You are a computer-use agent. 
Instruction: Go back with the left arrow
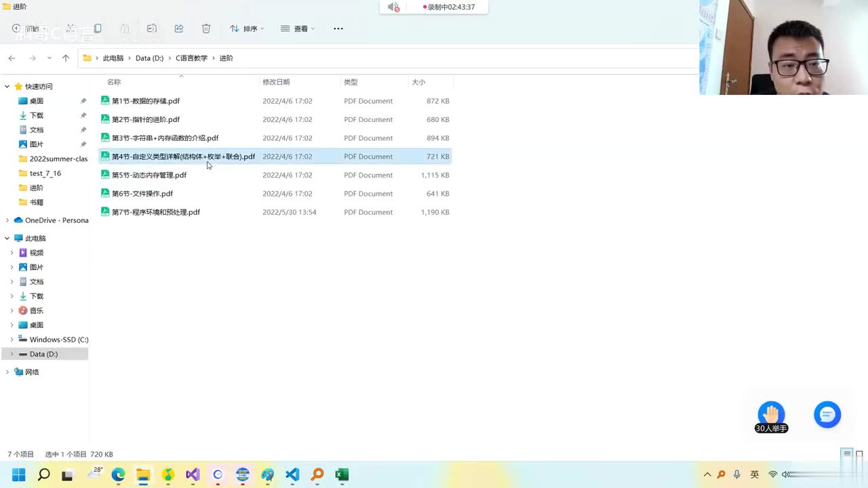click(12, 58)
